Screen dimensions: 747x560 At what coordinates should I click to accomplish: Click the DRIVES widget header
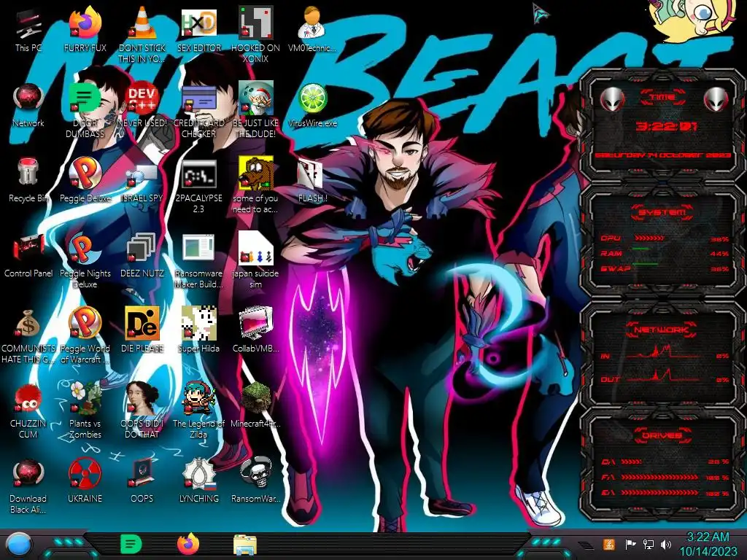pyautogui.click(x=662, y=435)
